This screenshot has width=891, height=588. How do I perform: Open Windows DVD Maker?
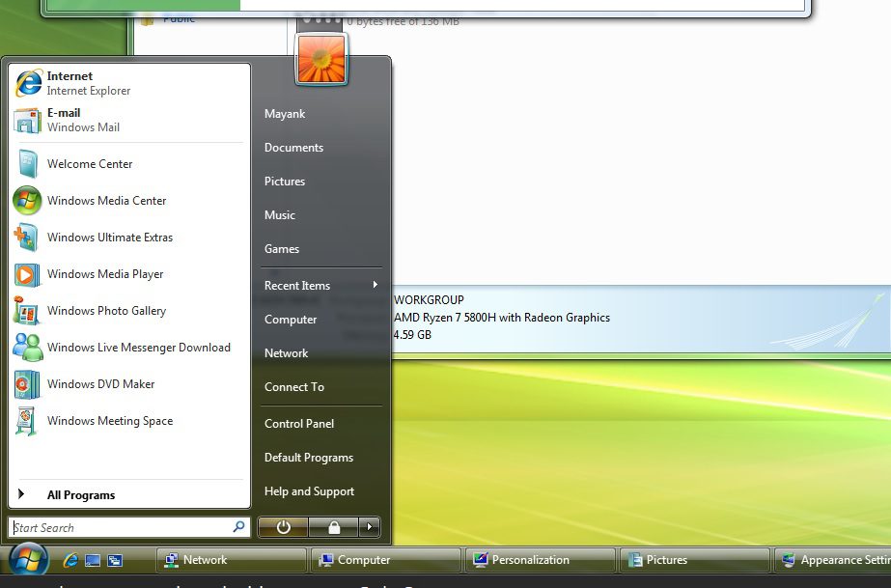tap(100, 384)
